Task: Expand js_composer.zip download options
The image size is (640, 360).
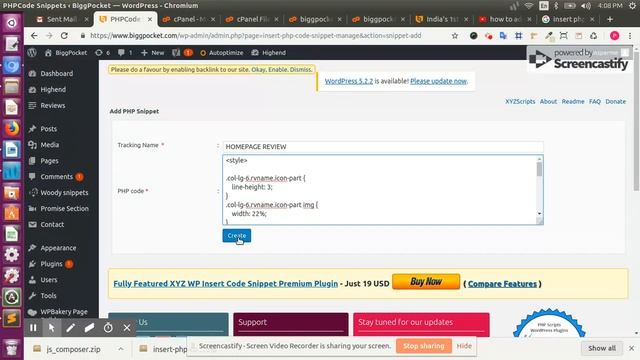Action: tap(121, 349)
